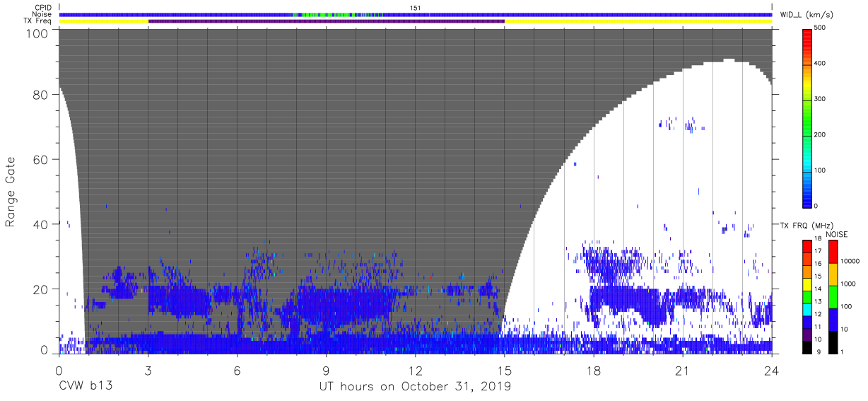Viewport: 868px width, 401px height.
Task: Click the UT hours on October 31, 2019 title
Action: click(414, 387)
